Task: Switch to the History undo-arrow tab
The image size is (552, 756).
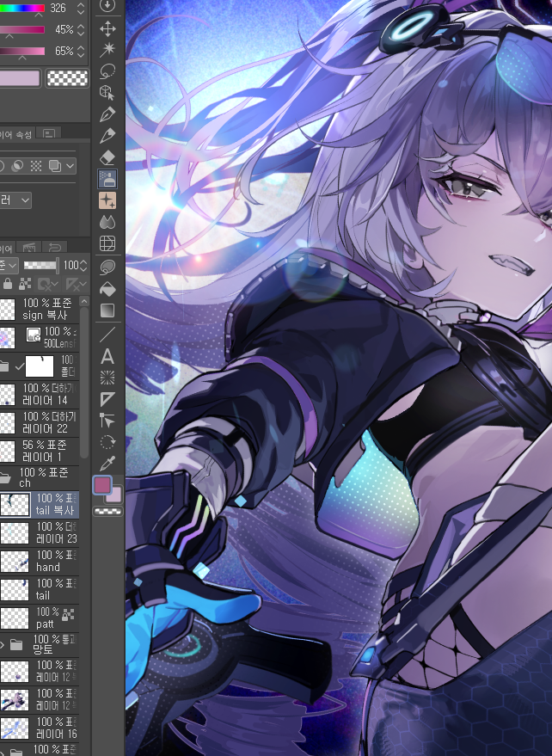Action: point(54,248)
